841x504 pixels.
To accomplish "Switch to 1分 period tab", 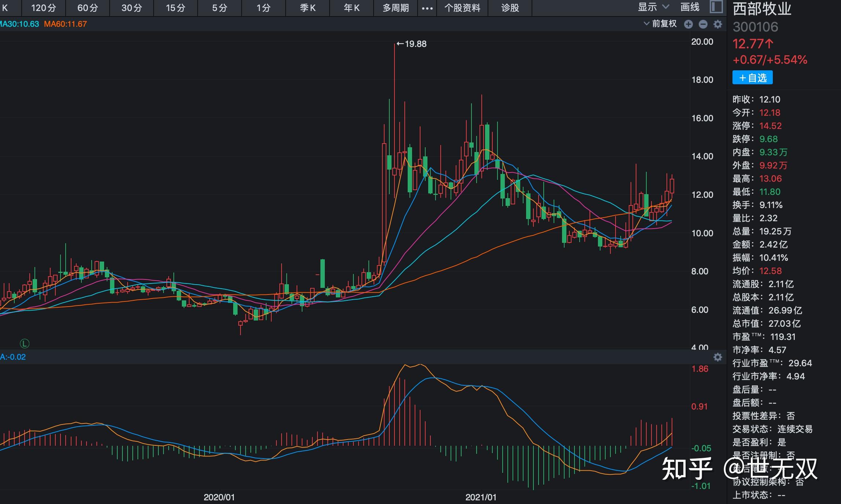I will [263, 8].
